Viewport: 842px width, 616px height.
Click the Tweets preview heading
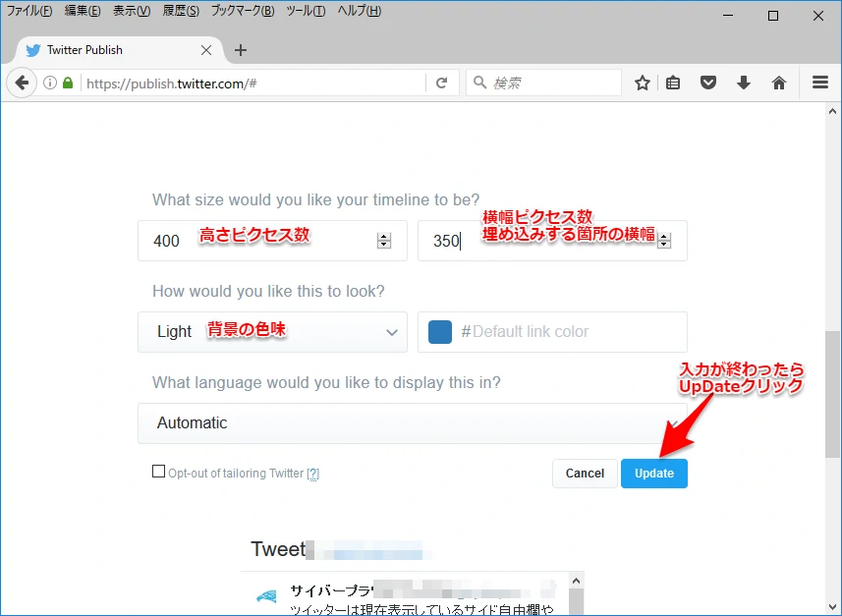click(278, 549)
